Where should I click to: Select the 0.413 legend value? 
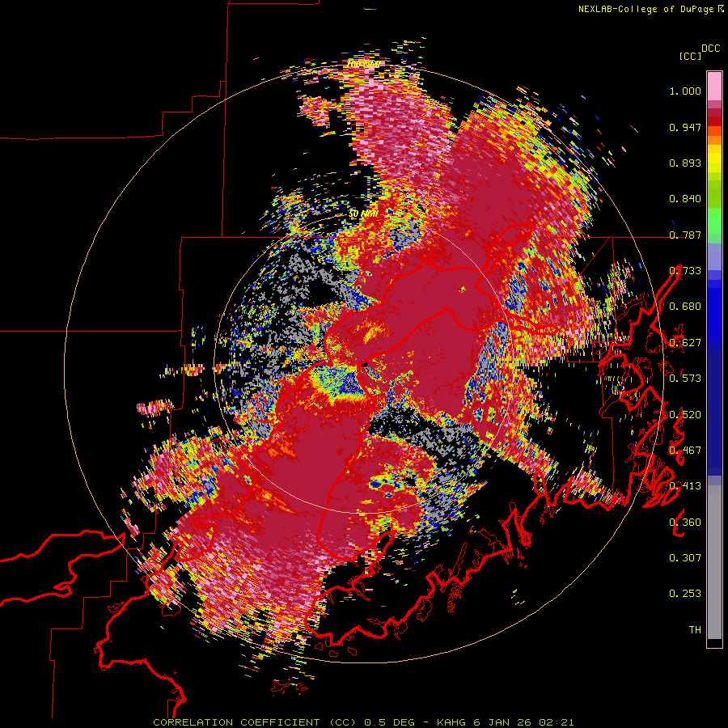(x=685, y=486)
